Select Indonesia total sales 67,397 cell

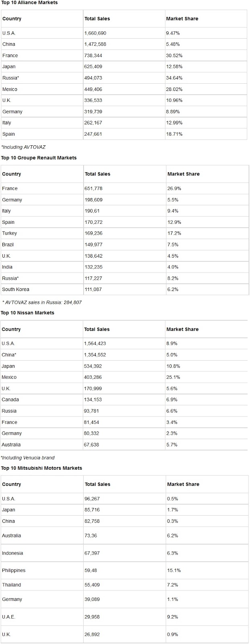pos(92,553)
